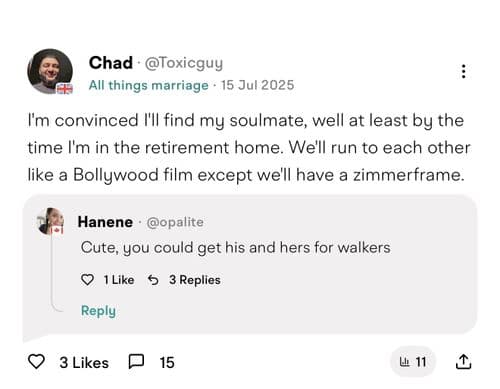
Task: Like Hanene's comment with heart icon
Action: point(87,280)
